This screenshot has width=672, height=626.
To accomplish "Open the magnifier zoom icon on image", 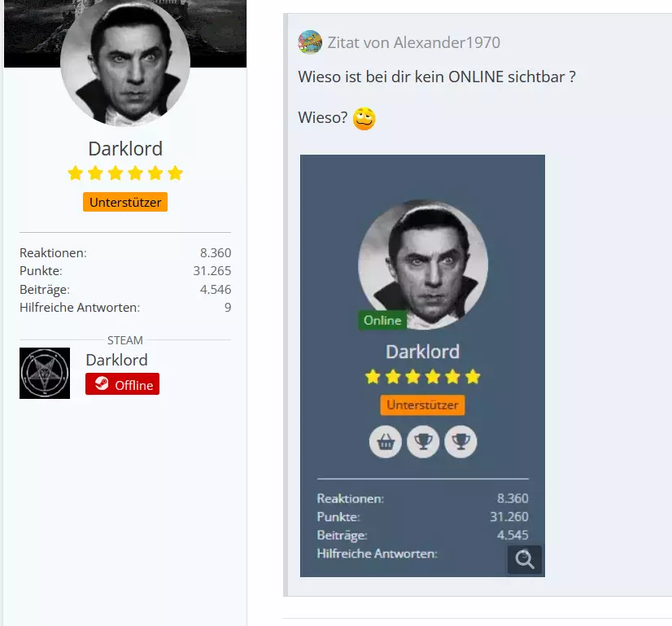I will pyautogui.click(x=525, y=559).
